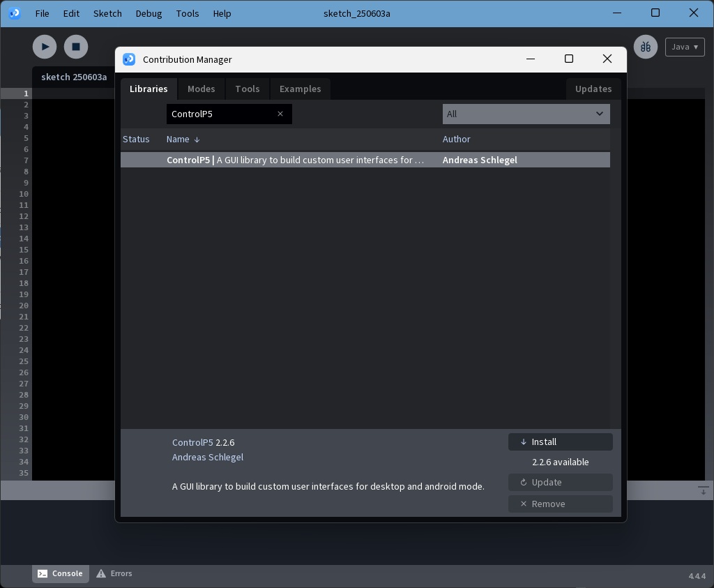Screen dimensions: 714x588
Task: Switch to the Examples tab
Action: pos(300,89)
